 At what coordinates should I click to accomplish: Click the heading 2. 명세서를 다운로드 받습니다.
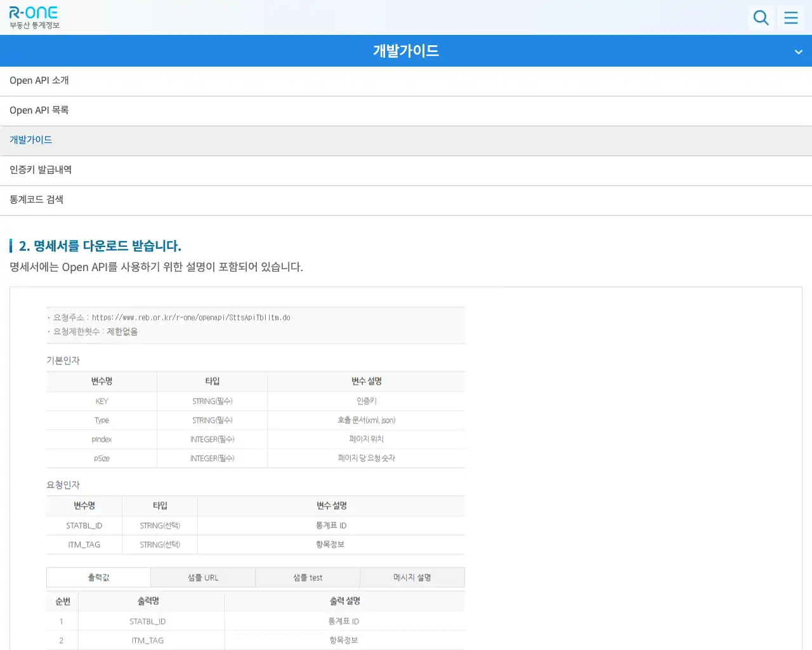tap(100, 246)
